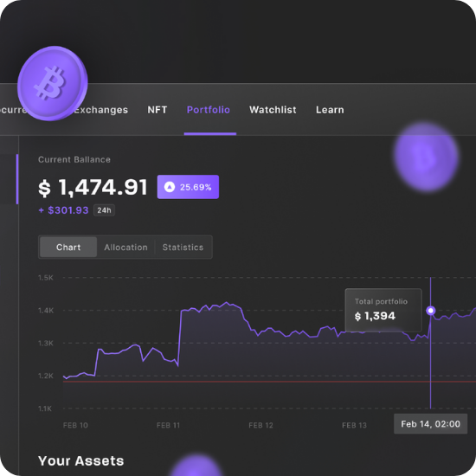Switch to the Chart view

pyautogui.click(x=68, y=248)
